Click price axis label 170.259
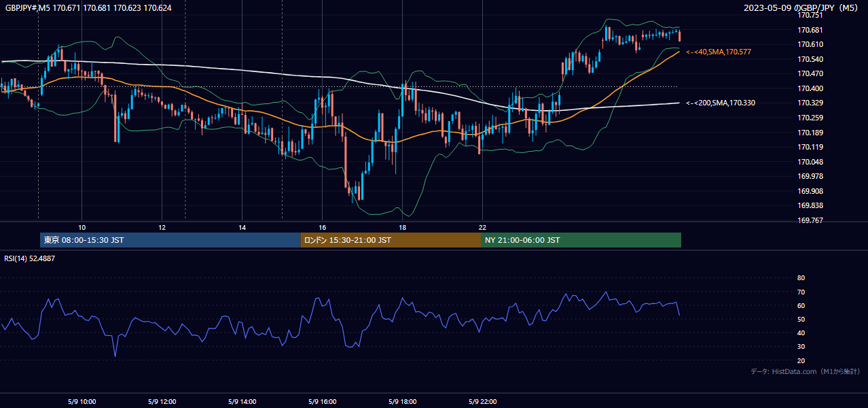868x408 pixels. pyautogui.click(x=810, y=118)
